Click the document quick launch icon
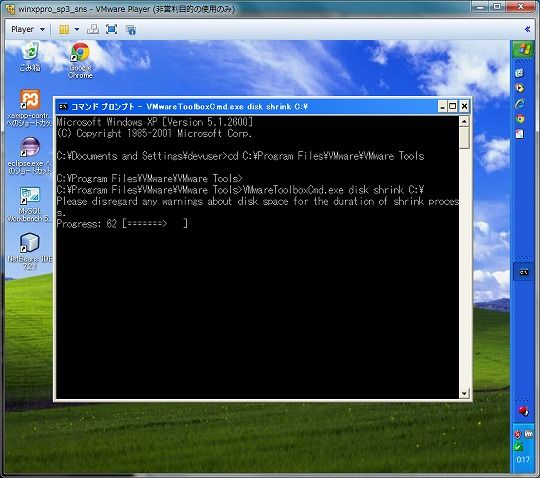 [519, 134]
